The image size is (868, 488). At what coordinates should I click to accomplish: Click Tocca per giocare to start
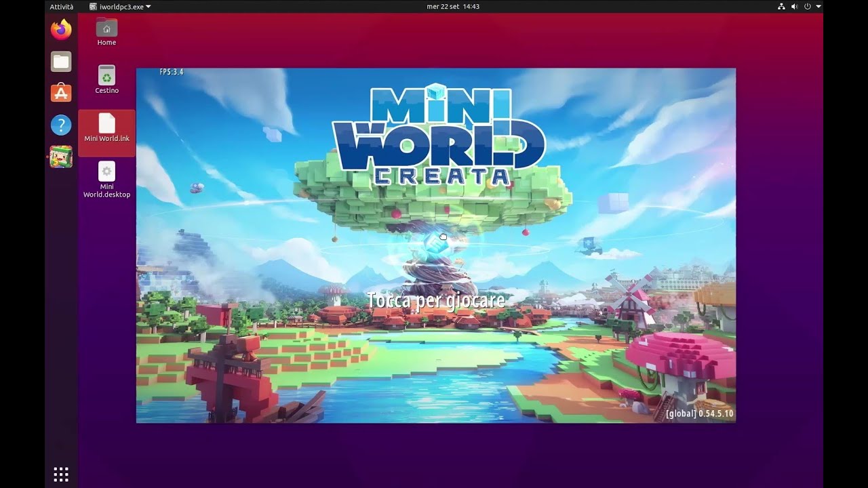[436, 300]
